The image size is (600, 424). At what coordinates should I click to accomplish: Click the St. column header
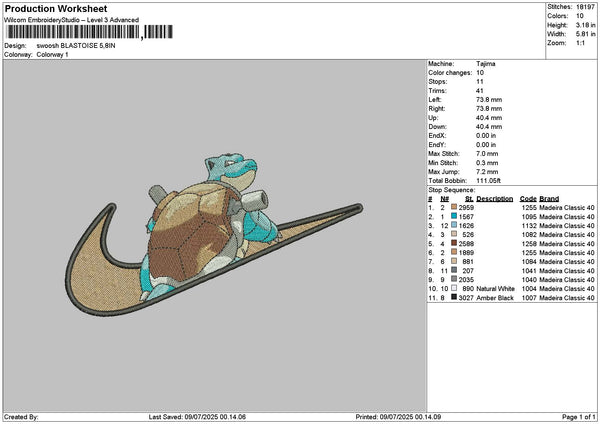(469, 197)
